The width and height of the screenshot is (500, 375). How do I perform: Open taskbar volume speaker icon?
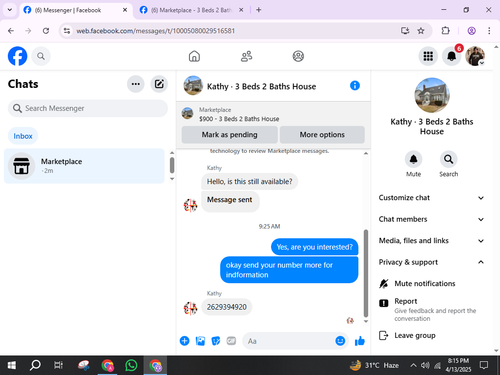(x=425, y=365)
